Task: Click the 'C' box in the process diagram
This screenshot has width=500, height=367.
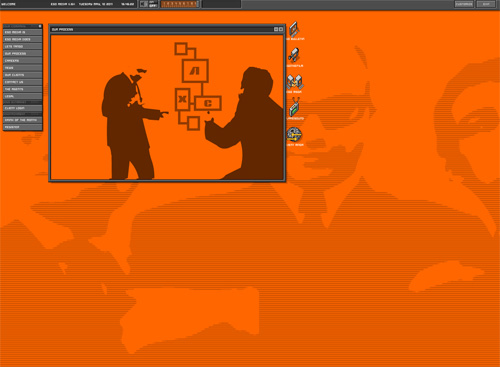Action: click(x=208, y=103)
